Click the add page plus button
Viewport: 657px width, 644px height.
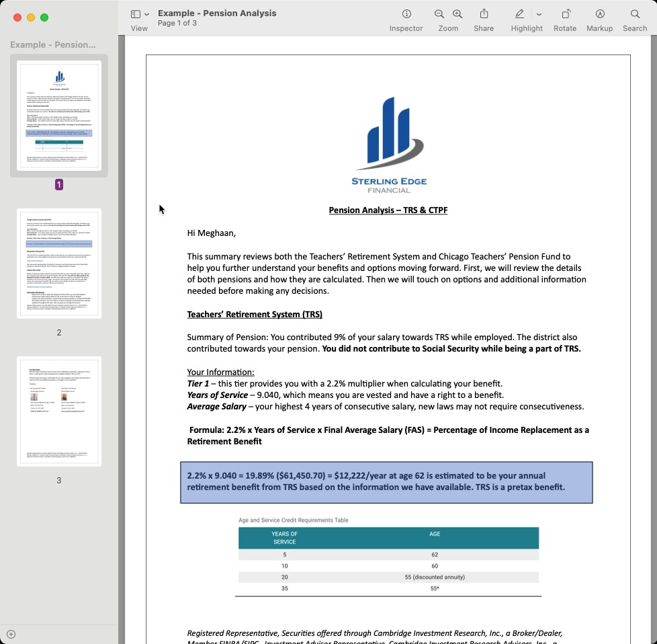(11, 635)
